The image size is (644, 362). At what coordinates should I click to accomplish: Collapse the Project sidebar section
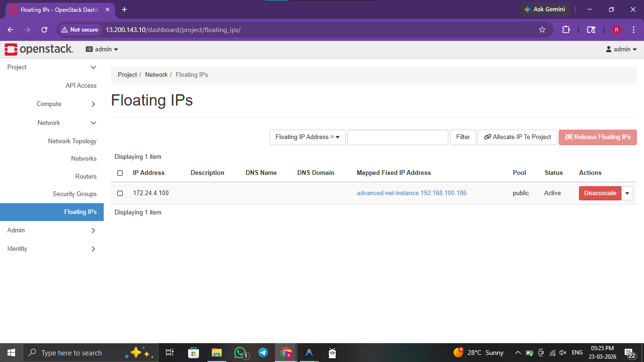coord(52,67)
